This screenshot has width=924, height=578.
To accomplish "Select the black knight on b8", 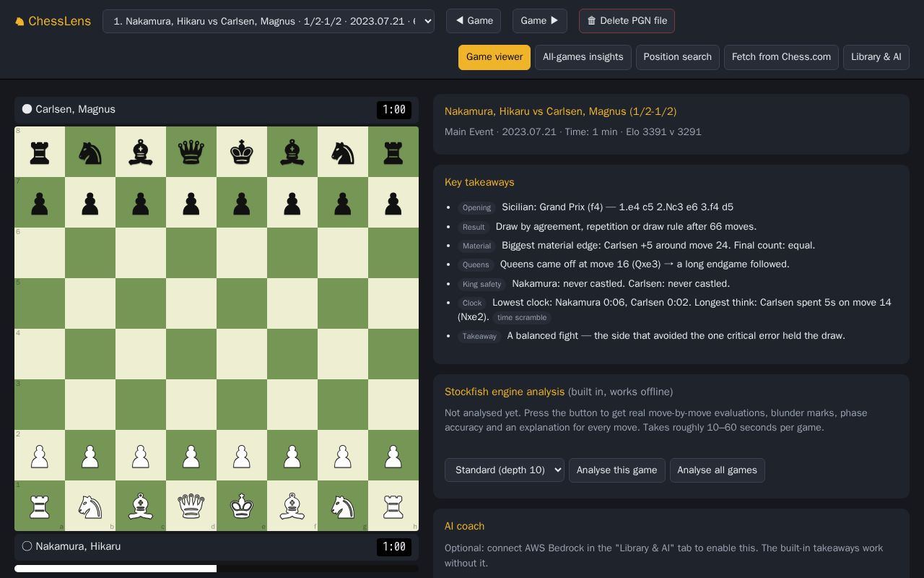I will (90, 152).
